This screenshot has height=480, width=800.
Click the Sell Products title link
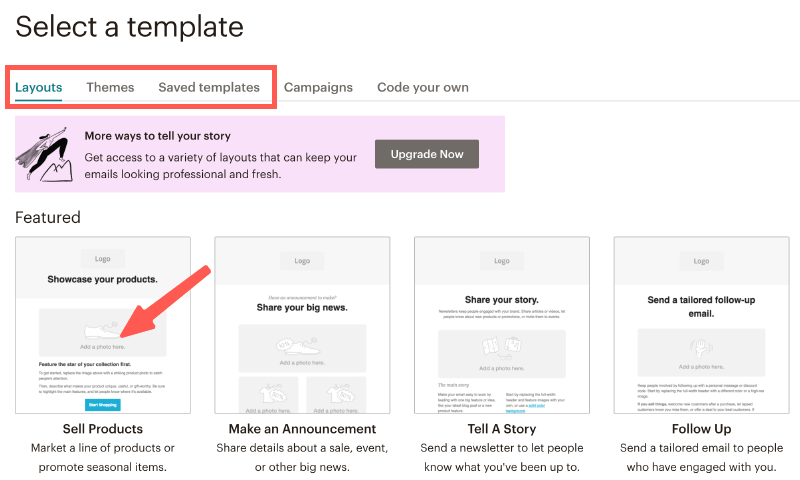[x=102, y=429]
